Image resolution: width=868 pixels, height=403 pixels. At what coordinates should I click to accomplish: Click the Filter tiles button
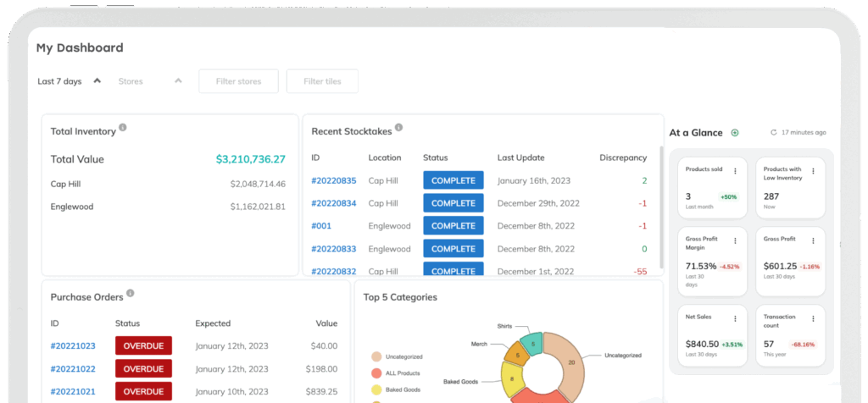[322, 81]
